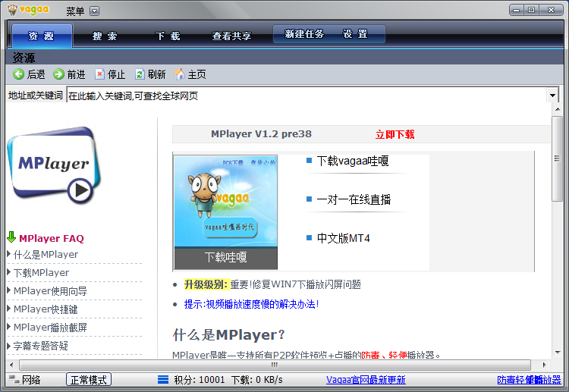Open the Vagaa官网最新更新 link

tap(366, 380)
